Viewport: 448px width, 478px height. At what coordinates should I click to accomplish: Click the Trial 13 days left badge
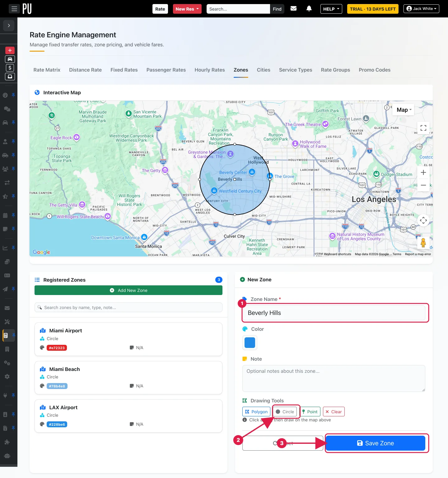pos(373,9)
